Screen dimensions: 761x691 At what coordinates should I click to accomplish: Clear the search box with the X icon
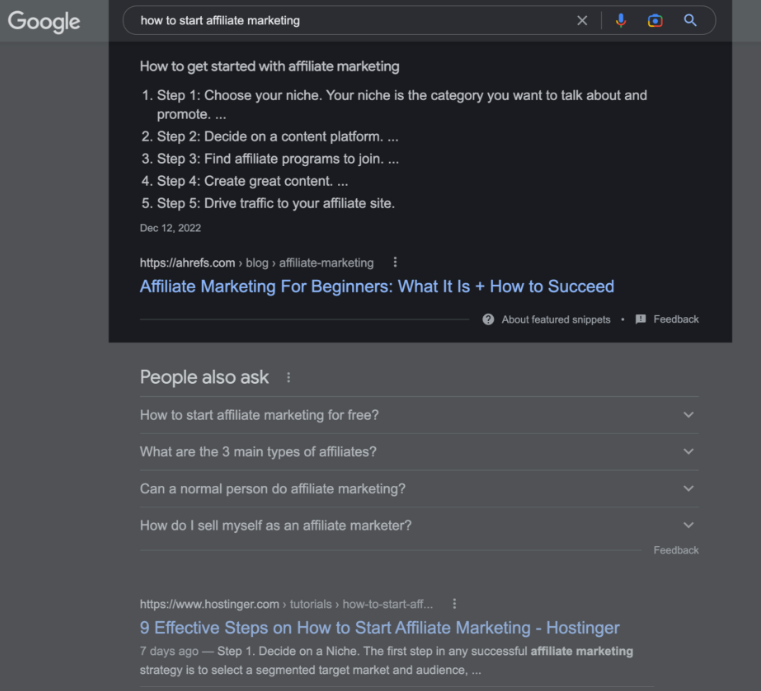pyautogui.click(x=582, y=21)
